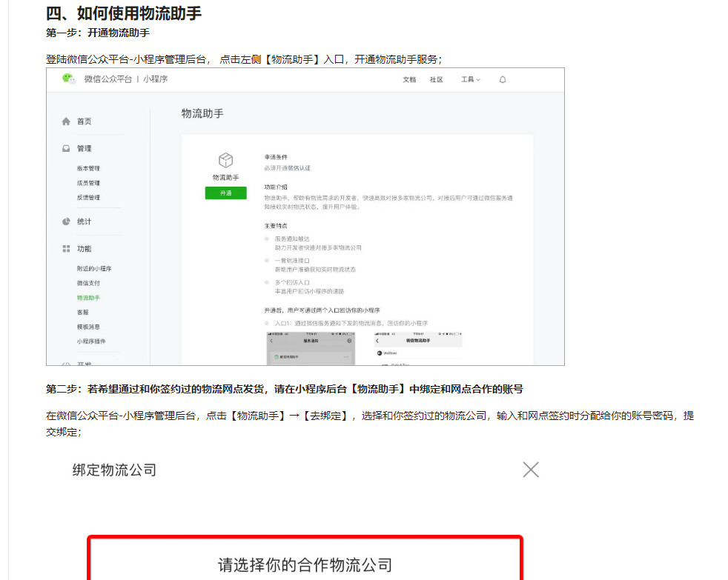Image resolution: width=728 pixels, height=580 pixels.
Task: Open the 文档 header link
Action: pos(409,79)
